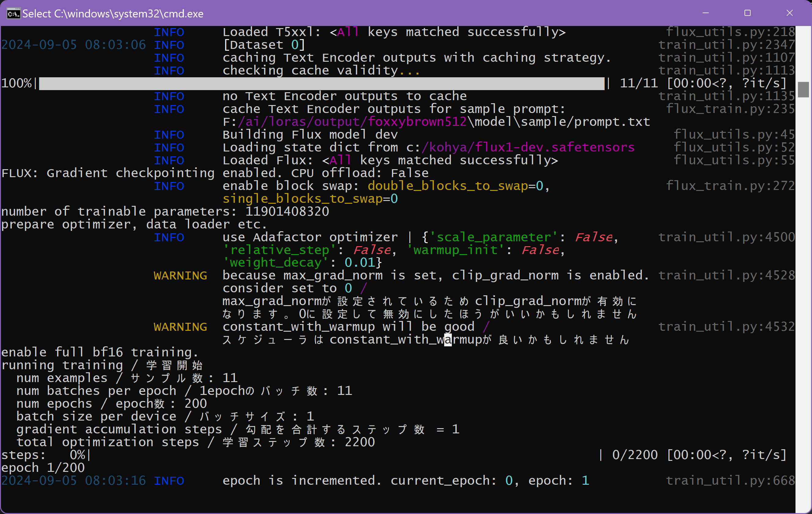Click the train_util.py:4528 source reference
Image resolution: width=812 pixels, height=514 pixels.
(x=726, y=276)
